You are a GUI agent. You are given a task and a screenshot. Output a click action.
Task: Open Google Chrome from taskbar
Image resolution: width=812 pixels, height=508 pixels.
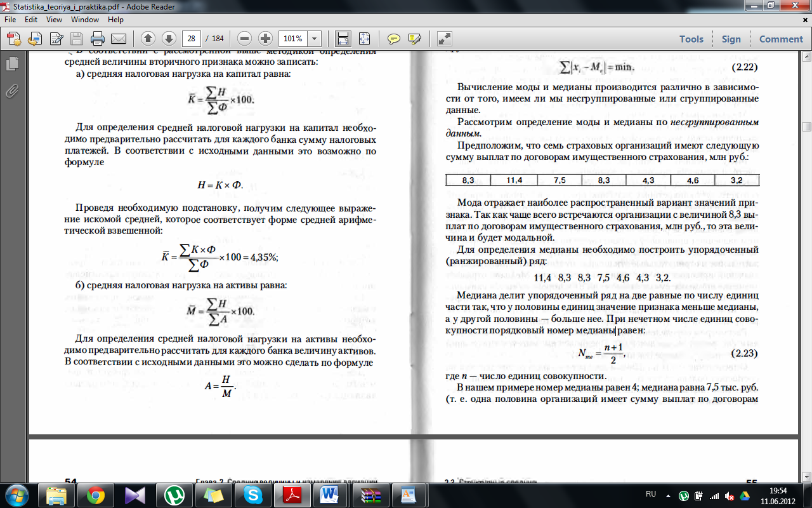(x=96, y=495)
